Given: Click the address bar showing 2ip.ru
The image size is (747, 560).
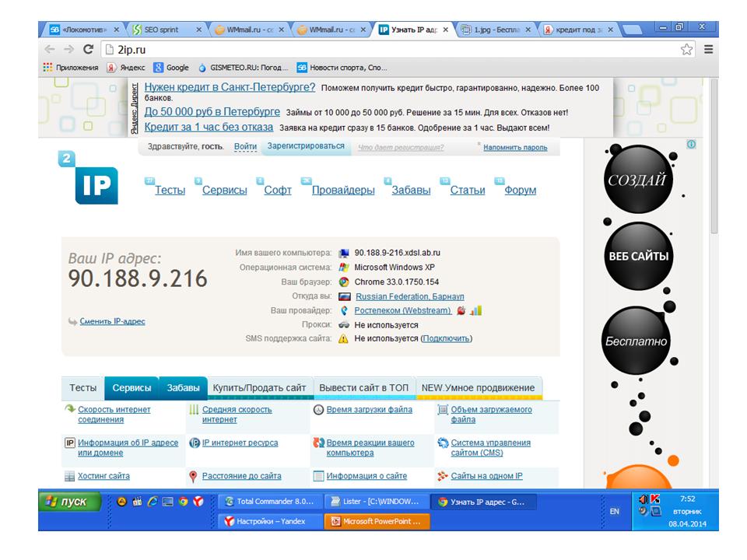Looking at the screenshot, I should click(x=391, y=50).
